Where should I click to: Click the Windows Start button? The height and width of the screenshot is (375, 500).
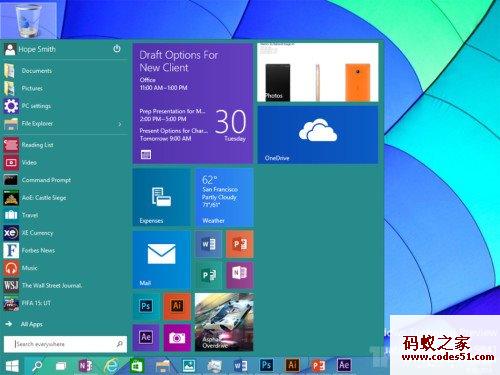coord(12,366)
